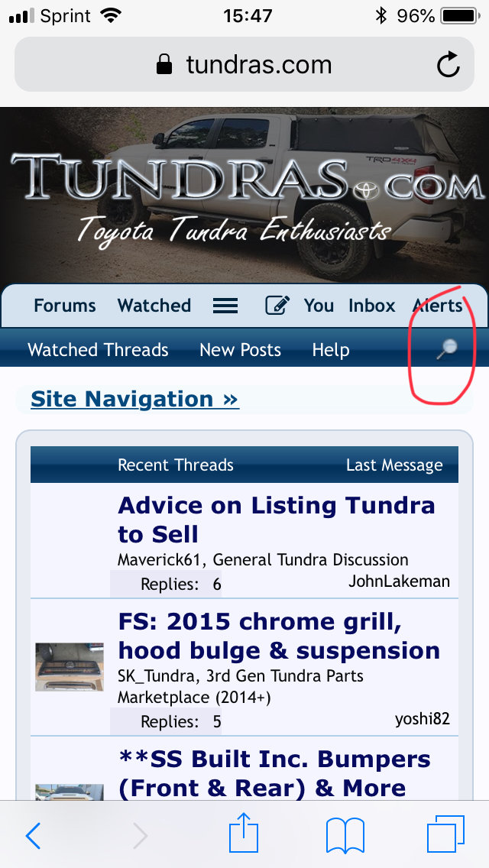Screen dimensions: 489x868
Task: Tap Replies: 5 count
Action: 180,721
